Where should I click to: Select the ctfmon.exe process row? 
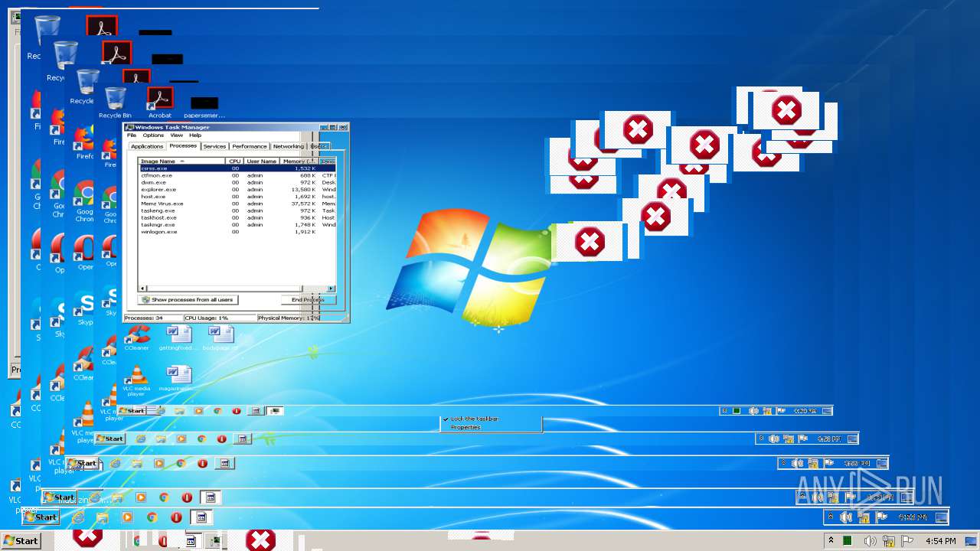coord(237,175)
